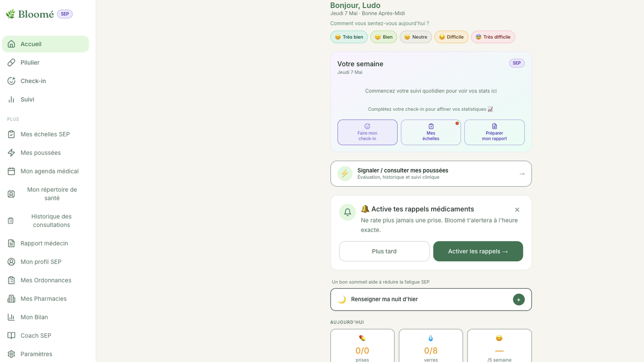The width and height of the screenshot is (644, 362).
Task: Select mood Neutre
Action: pos(416,37)
